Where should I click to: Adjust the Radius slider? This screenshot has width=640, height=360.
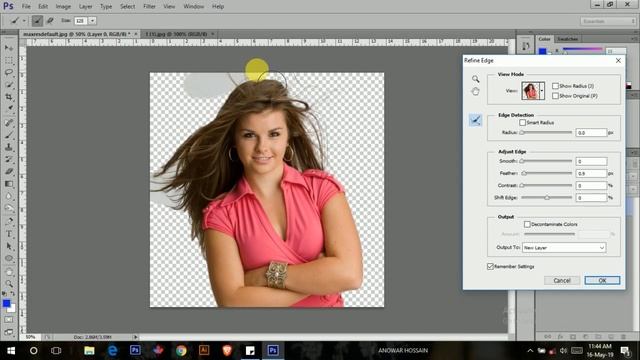click(x=547, y=133)
